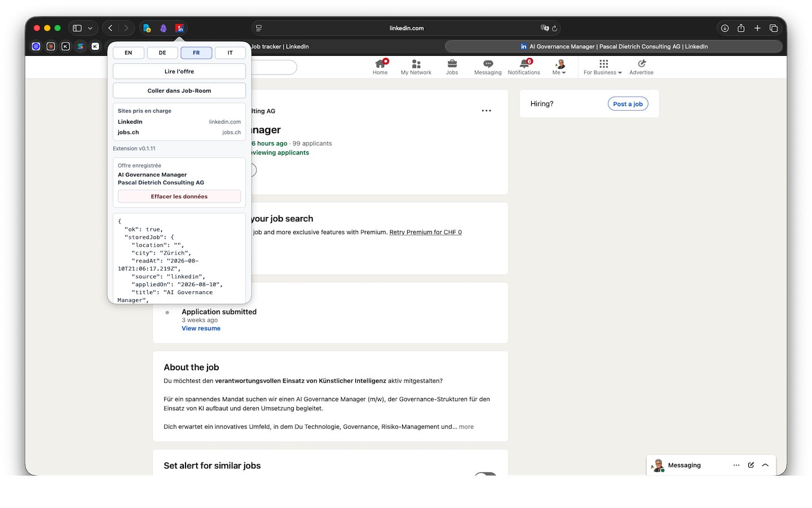Toggle the Set alert for similar jobs switch

click(486, 474)
